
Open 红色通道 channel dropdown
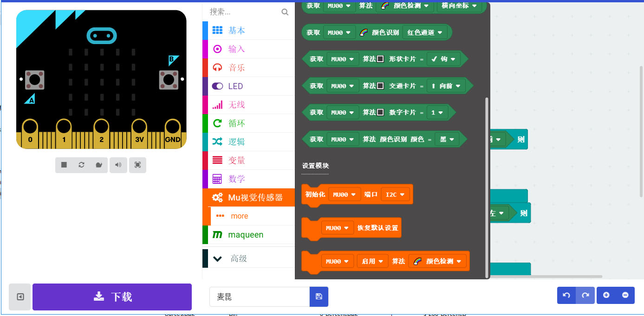(424, 32)
